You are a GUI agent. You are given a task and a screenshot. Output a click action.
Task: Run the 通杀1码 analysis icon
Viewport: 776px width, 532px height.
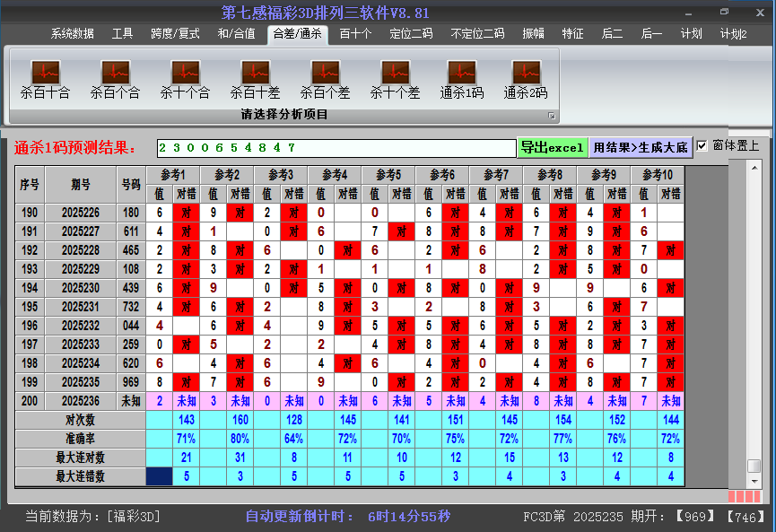[x=462, y=74]
